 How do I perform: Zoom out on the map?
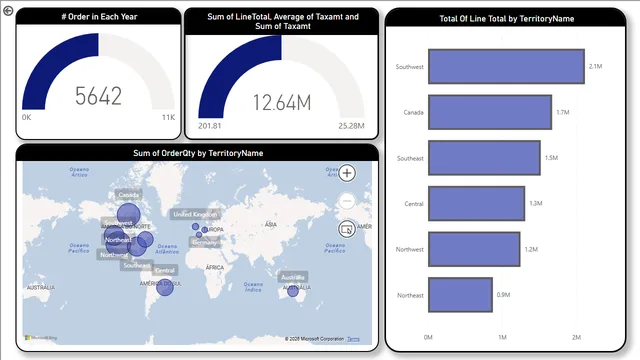tap(347, 201)
